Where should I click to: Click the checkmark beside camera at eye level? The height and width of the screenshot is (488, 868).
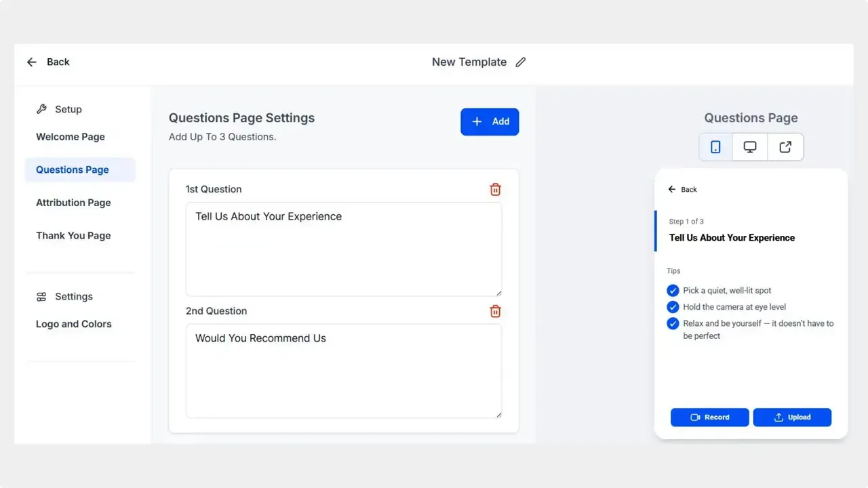point(673,306)
